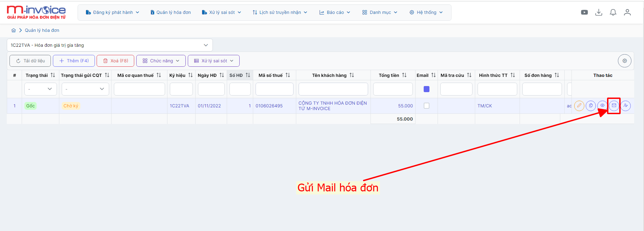Expand the Chức năng dropdown button

(x=161, y=61)
